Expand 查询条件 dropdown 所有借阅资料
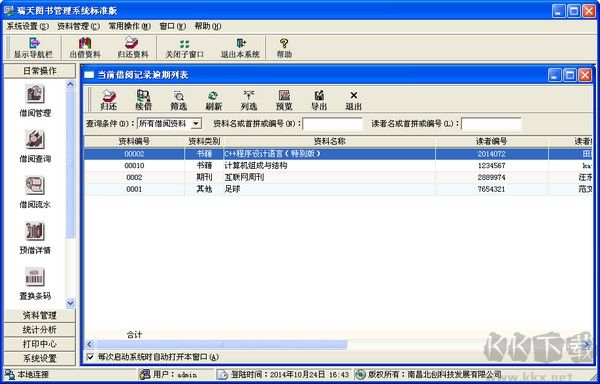The width and height of the screenshot is (600, 384). point(196,124)
